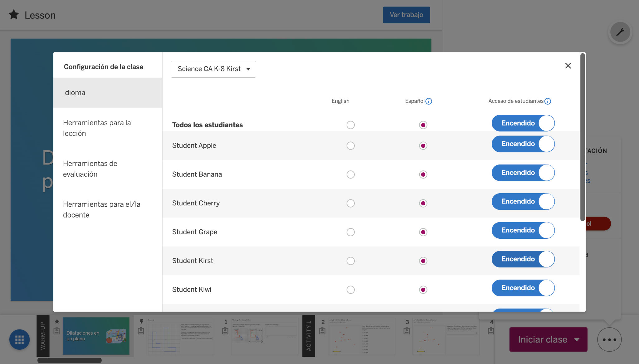Expand the Iniciar clase dropdown arrow
Image resolution: width=639 pixels, height=364 pixels.
(577, 340)
